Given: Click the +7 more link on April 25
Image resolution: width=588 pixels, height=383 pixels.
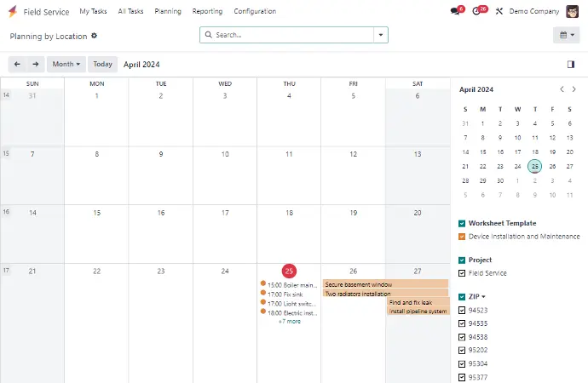Looking at the screenshot, I should 289,322.
